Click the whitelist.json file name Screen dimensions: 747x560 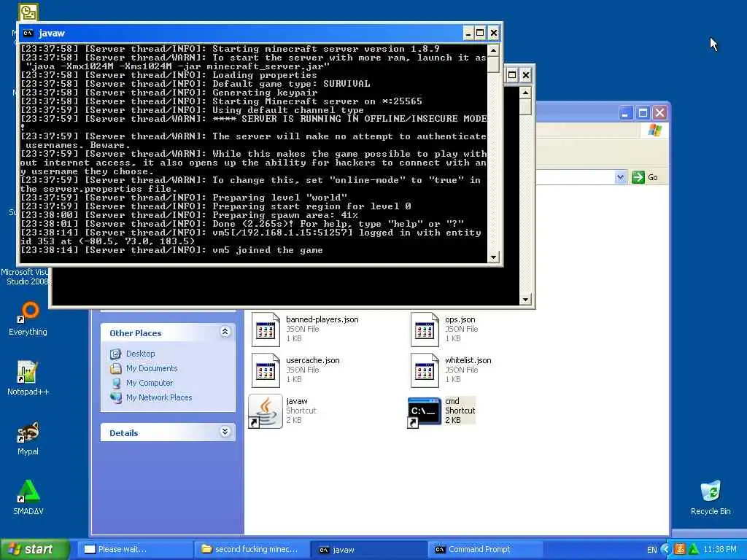(468, 360)
